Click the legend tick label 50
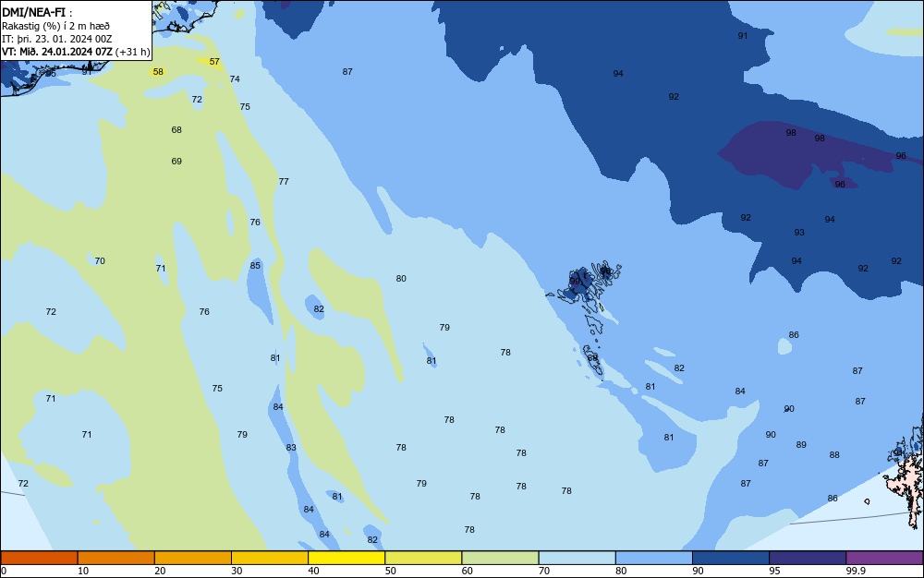 391,571
